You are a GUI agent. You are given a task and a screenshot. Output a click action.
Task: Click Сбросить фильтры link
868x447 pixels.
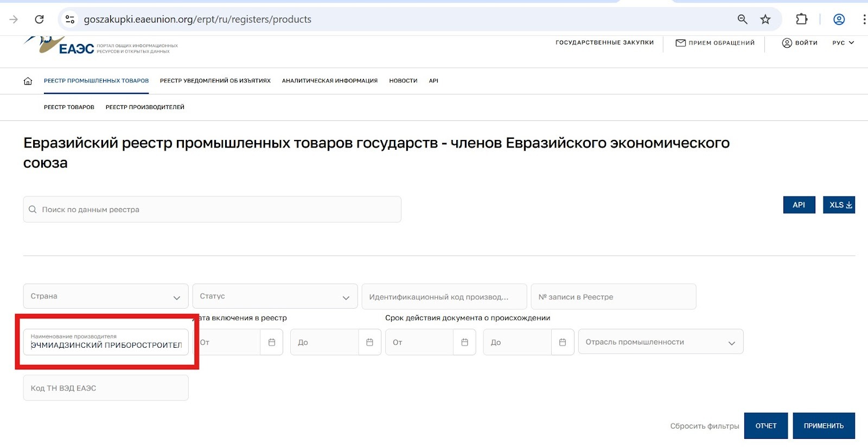[704, 426]
